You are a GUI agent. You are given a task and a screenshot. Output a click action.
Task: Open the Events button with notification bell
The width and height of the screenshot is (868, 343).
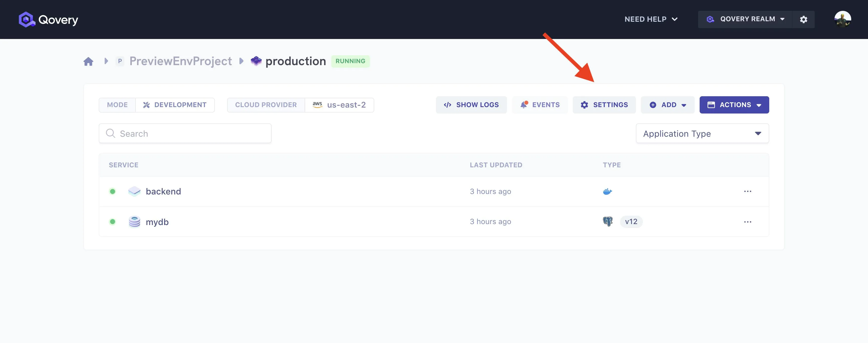[x=539, y=105]
